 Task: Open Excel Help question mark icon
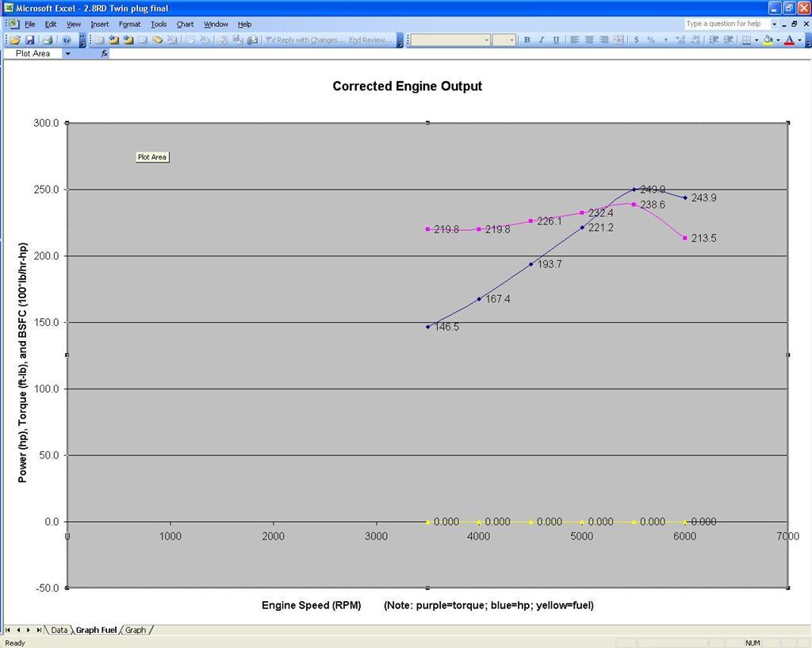67,40
